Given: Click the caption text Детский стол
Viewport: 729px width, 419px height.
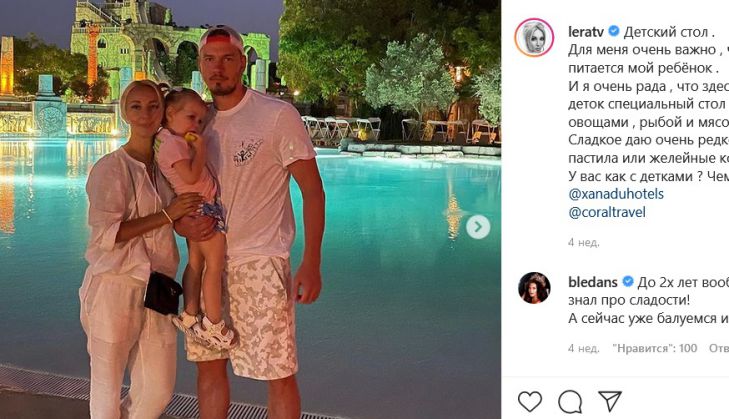Looking at the screenshot, I should [668, 32].
